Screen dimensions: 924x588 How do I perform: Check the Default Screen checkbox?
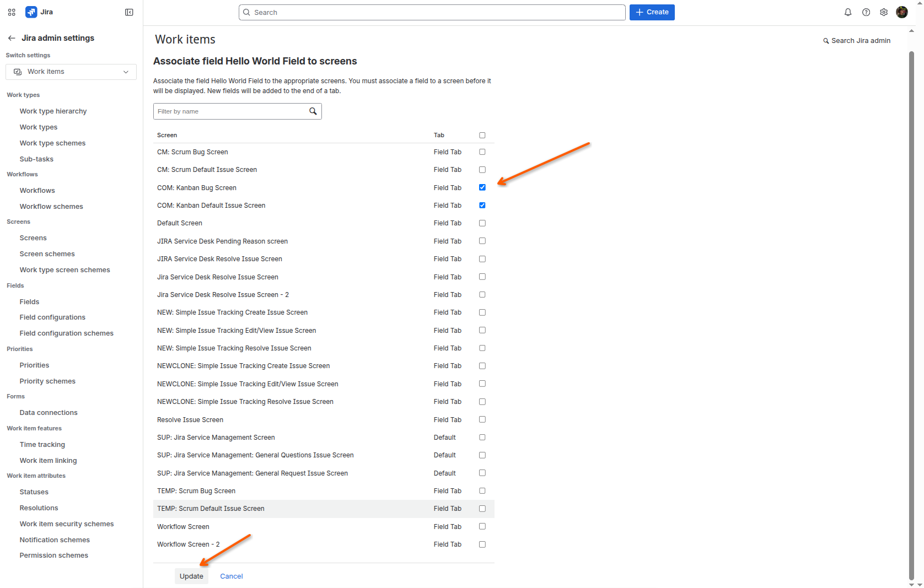[482, 223]
